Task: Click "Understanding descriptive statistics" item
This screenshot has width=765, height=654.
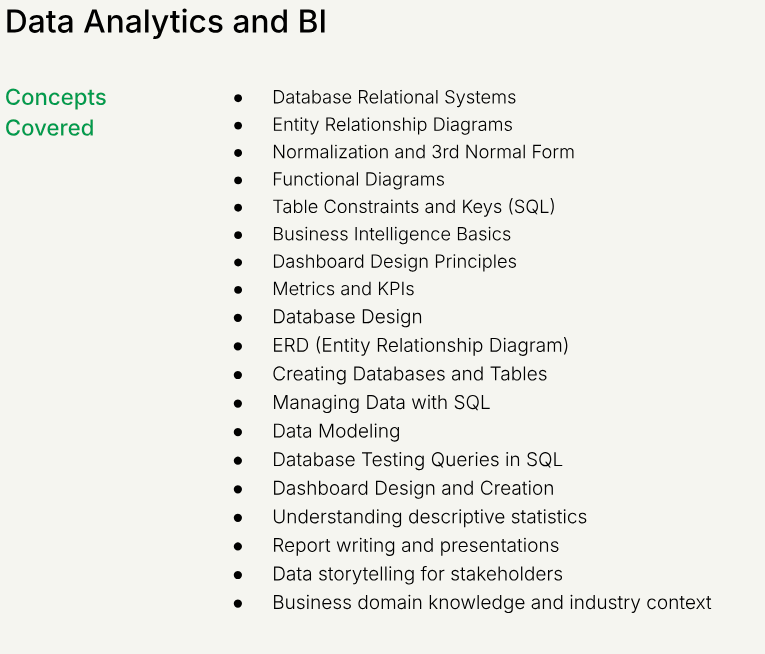Action: (x=429, y=517)
